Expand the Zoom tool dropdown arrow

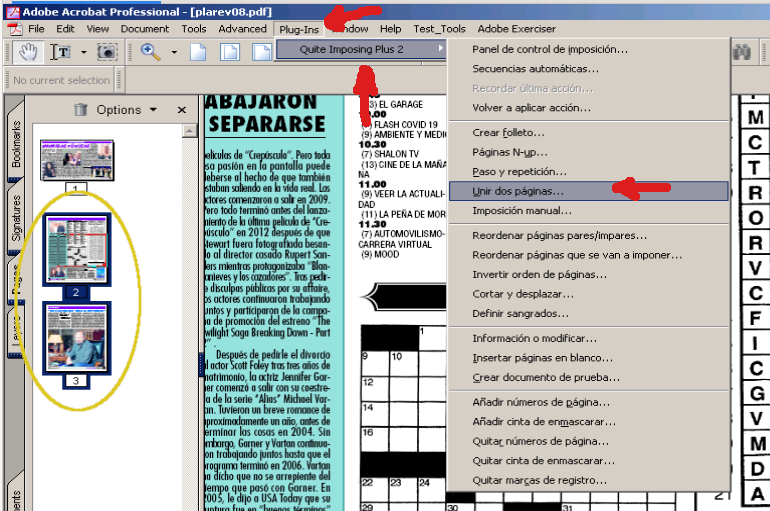pos(174,52)
